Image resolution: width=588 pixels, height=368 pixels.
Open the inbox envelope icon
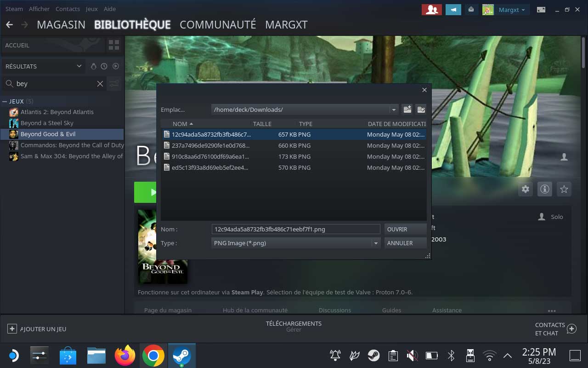471,10
